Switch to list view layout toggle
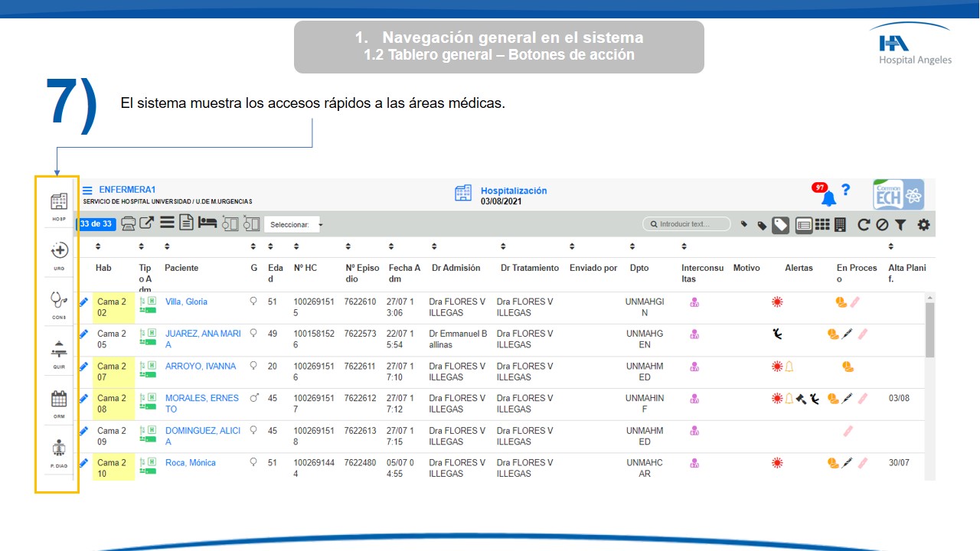Image resolution: width=980 pixels, height=551 pixels. point(803,224)
